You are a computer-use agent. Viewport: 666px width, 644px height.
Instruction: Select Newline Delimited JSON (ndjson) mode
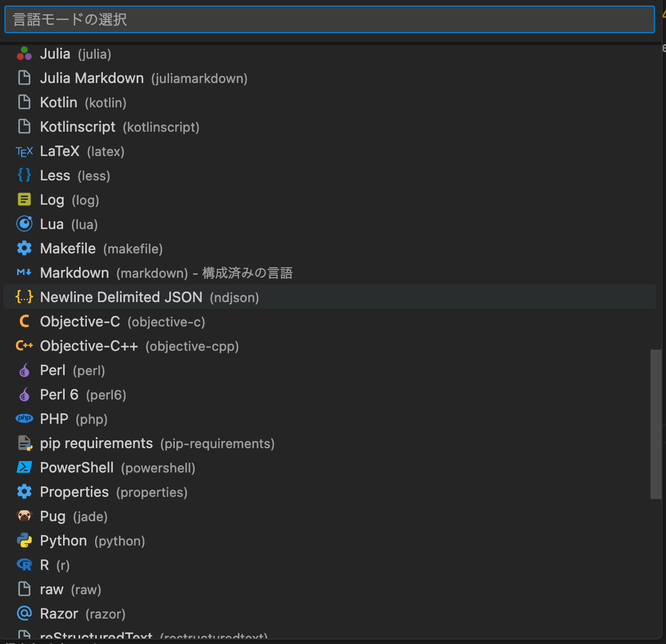pyautogui.click(x=330, y=297)
